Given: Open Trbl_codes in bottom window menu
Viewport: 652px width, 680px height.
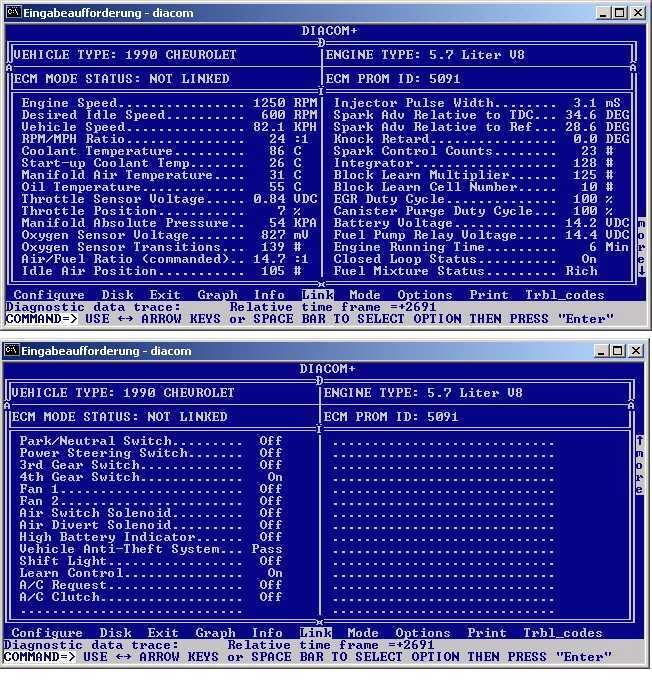Looking at the screenshot, I should [x=563, y=633].
